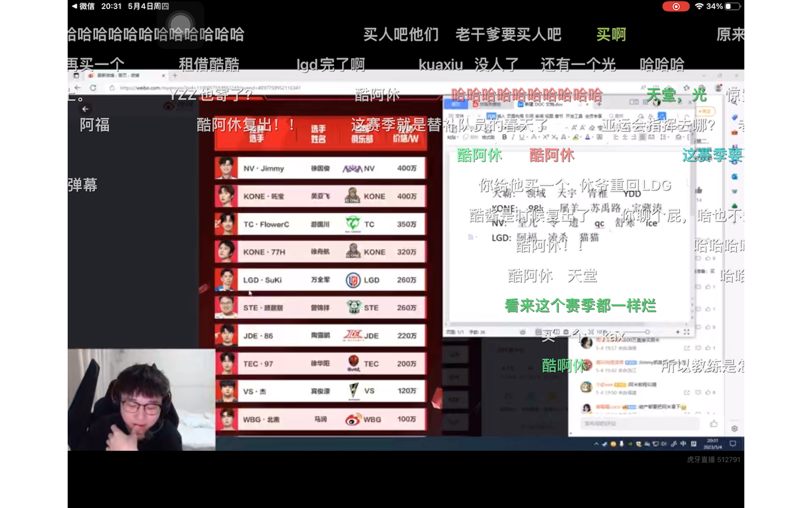
Task: Open a new browser tab
Action: pos(175,76)
